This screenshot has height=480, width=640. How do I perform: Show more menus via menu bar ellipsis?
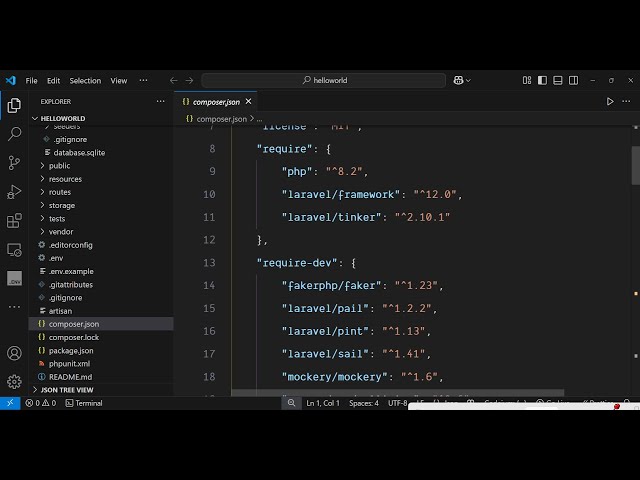143,80
